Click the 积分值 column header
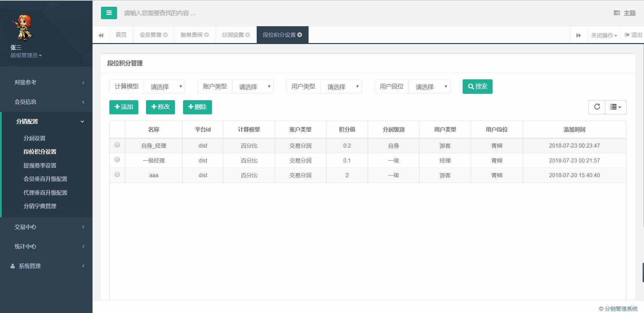 347,129
